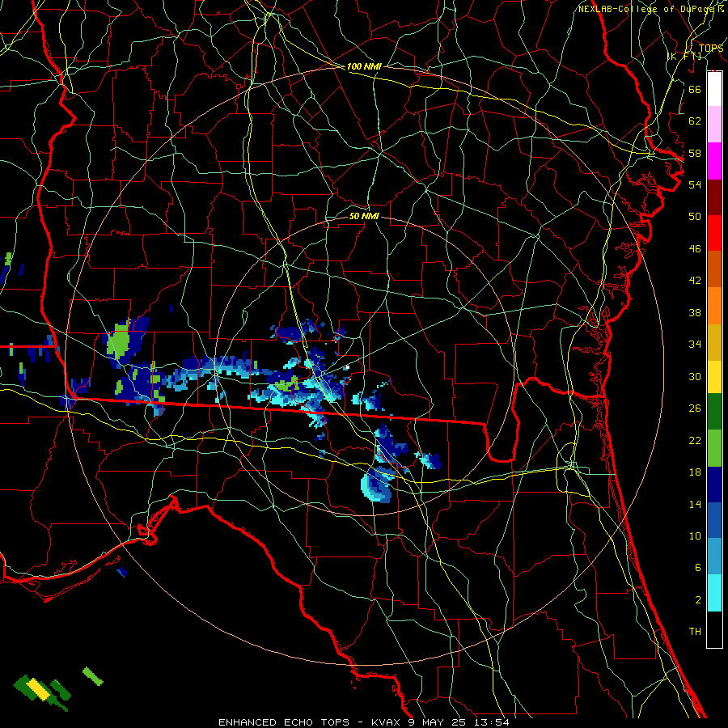Click the "30" legend value
The image size is (728, 728).
pos(695,376)
